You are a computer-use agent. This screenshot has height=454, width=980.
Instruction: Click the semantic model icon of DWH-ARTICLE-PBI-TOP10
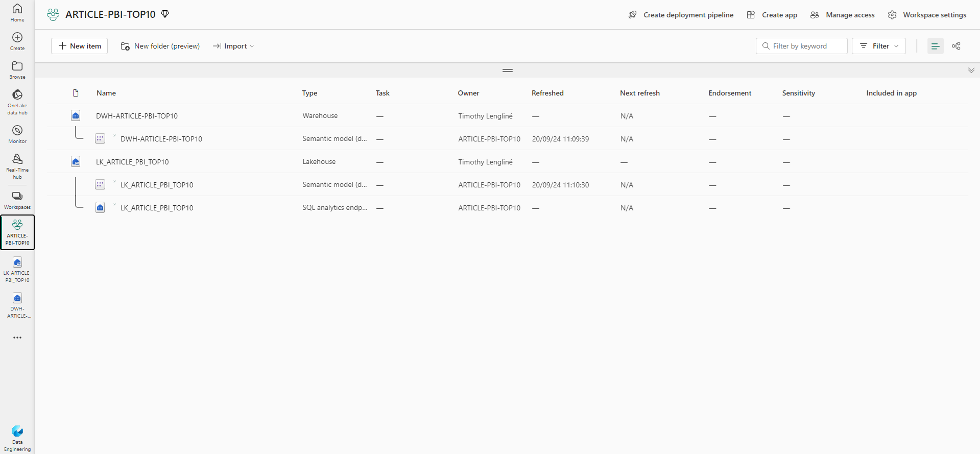(x=100, y=138)
